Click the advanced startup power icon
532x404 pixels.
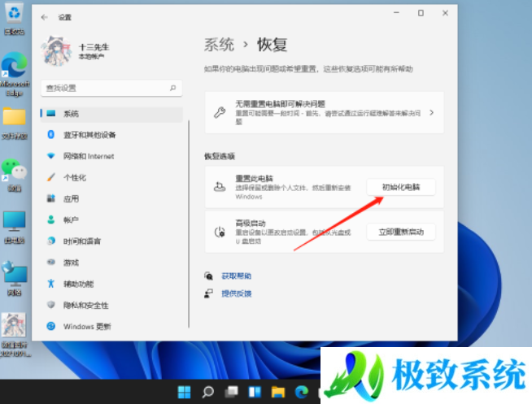(220, 232)
